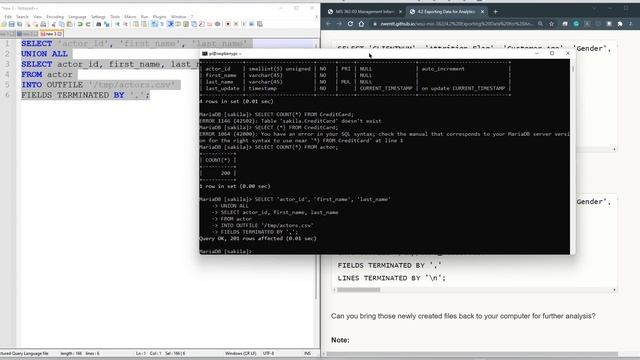
Task: Open a new browser tab with plus button
Action: [x=496, y=12]
